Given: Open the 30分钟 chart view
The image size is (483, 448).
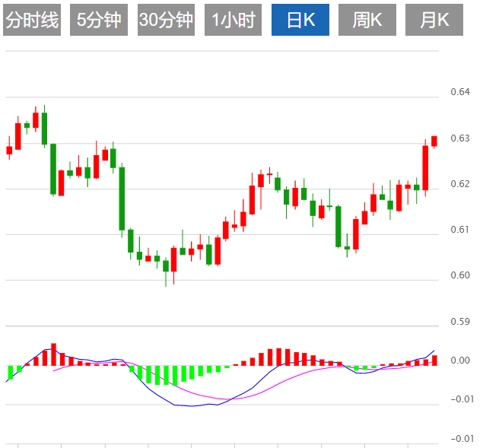Looking at the screenshot, I should coord(166,21).
